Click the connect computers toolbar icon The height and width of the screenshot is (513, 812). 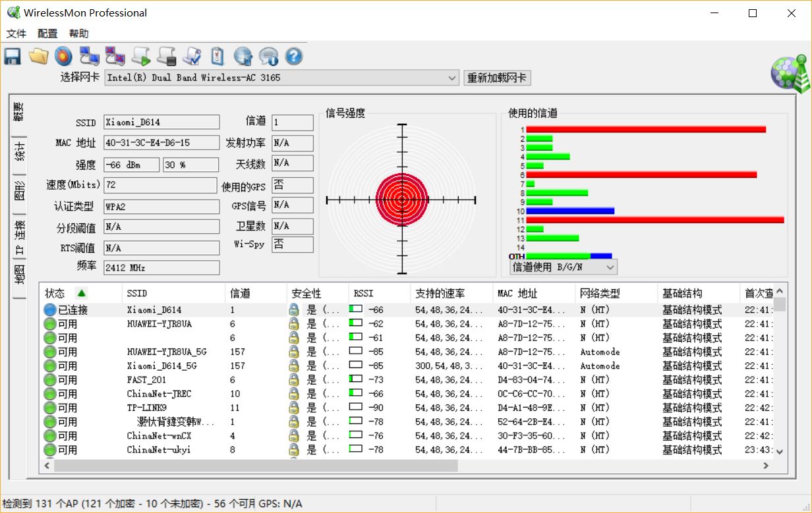pos(89,57)
